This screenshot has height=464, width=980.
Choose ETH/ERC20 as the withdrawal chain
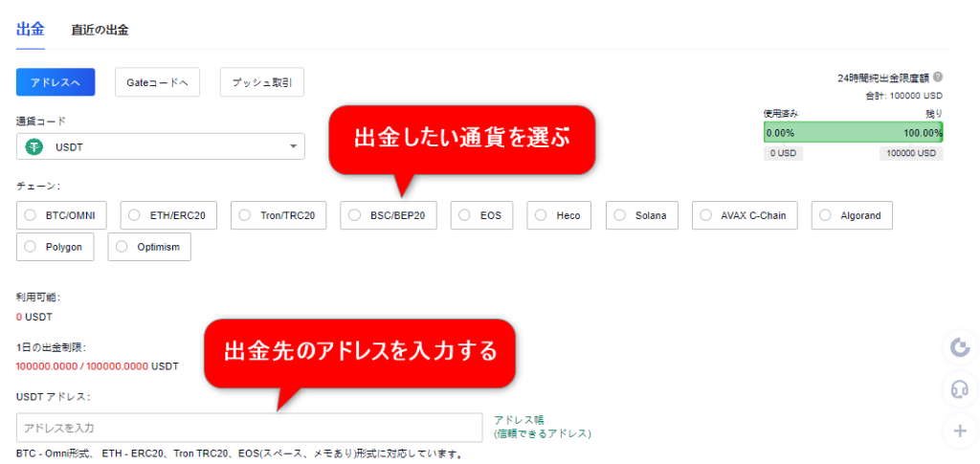click(x=135, y=215)
